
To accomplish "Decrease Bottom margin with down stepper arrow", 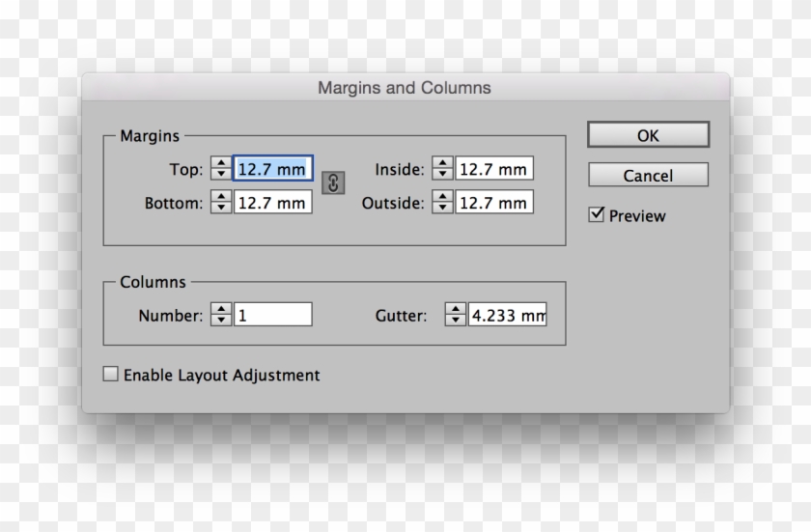I will pos(221,208).
